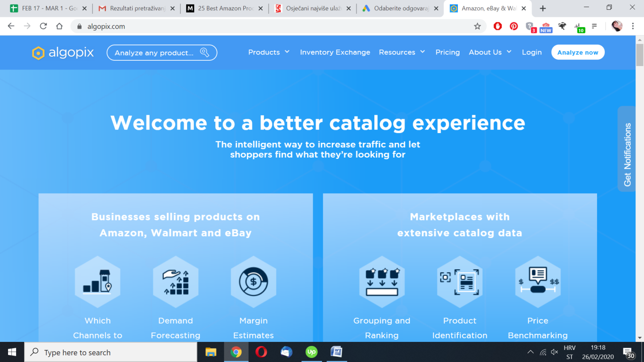Close the 25 Best Amazon tab
The image size is (644, 362).
[261, 8]
